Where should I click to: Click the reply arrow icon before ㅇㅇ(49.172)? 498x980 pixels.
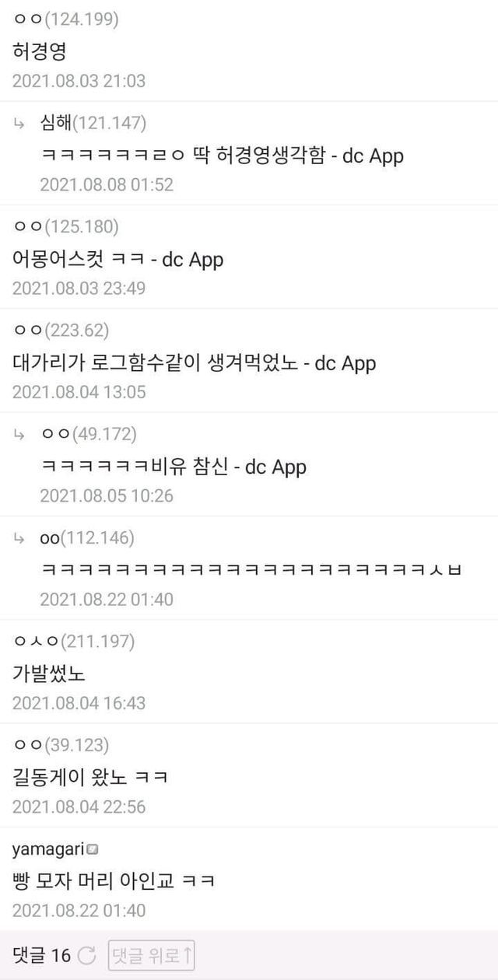pyautogui.click(x=20, y=434)
